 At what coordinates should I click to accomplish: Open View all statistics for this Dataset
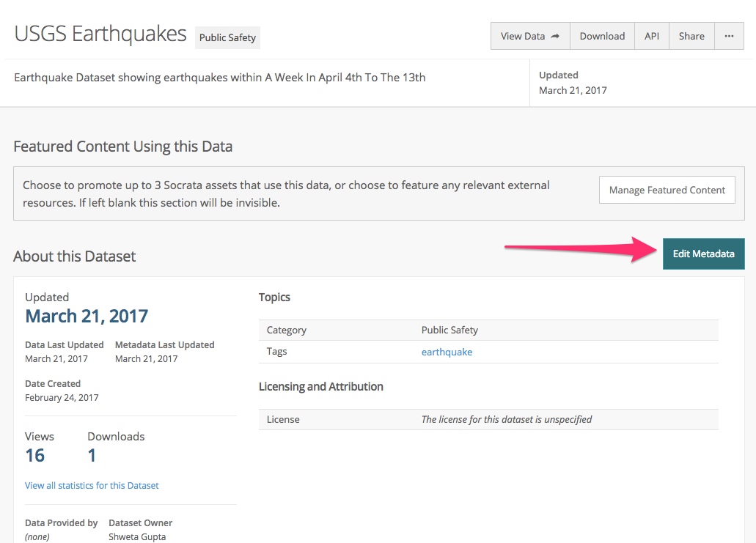point(92,486)
